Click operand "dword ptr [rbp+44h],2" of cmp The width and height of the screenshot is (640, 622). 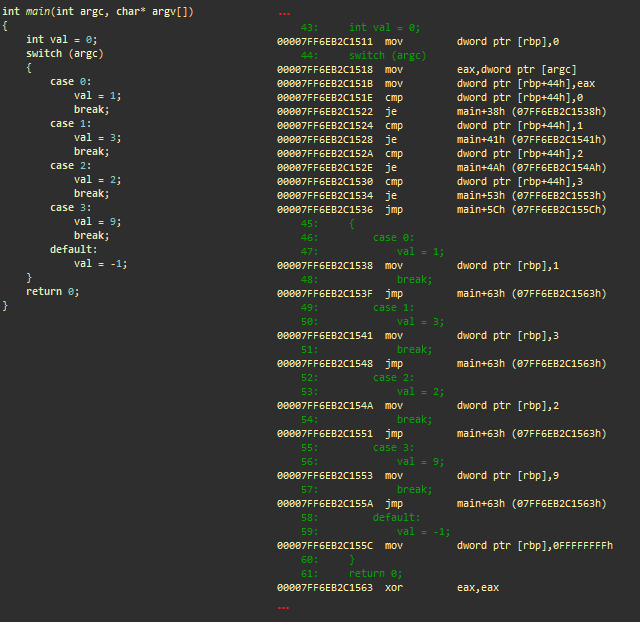[520, 153]
